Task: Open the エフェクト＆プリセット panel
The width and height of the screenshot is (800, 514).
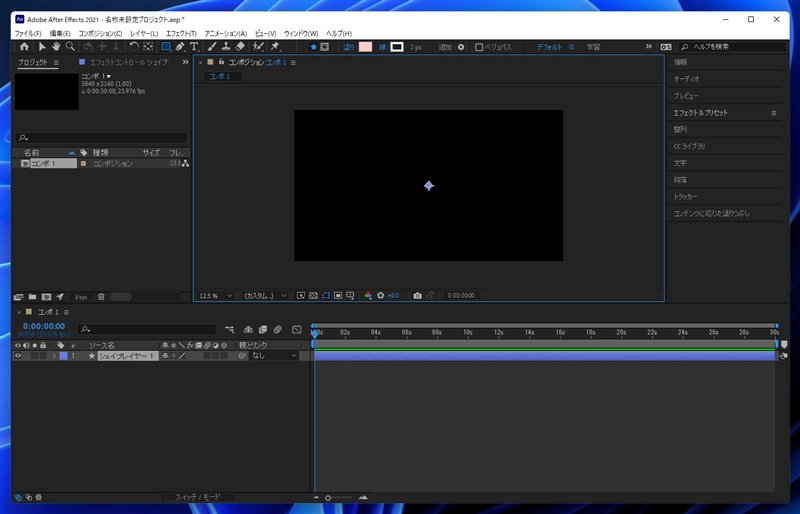Action: click(x=700, y=113)
